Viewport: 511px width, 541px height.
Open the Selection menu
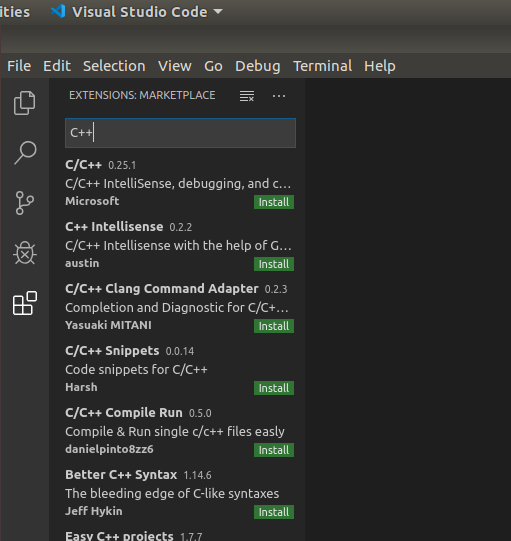click(x=114, y=66)
